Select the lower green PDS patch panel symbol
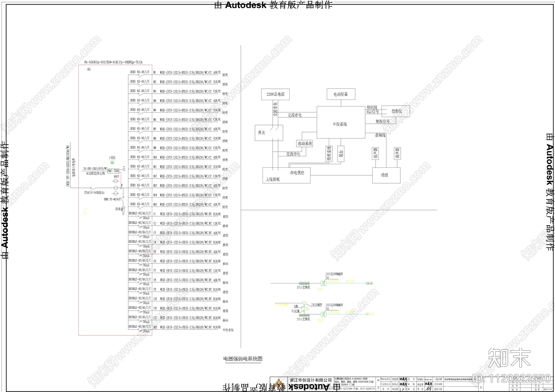Screen dimensions: 555x392 (x=324, y=314)
